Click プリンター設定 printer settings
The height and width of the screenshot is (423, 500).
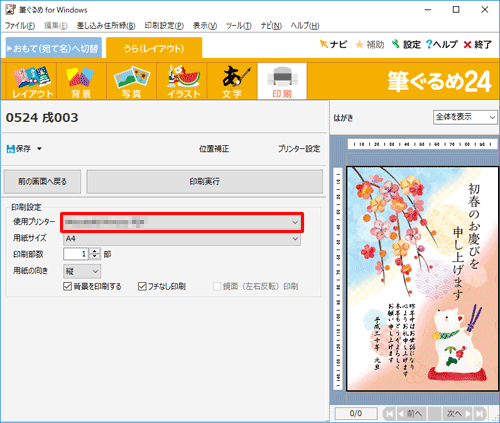[299, 149]
